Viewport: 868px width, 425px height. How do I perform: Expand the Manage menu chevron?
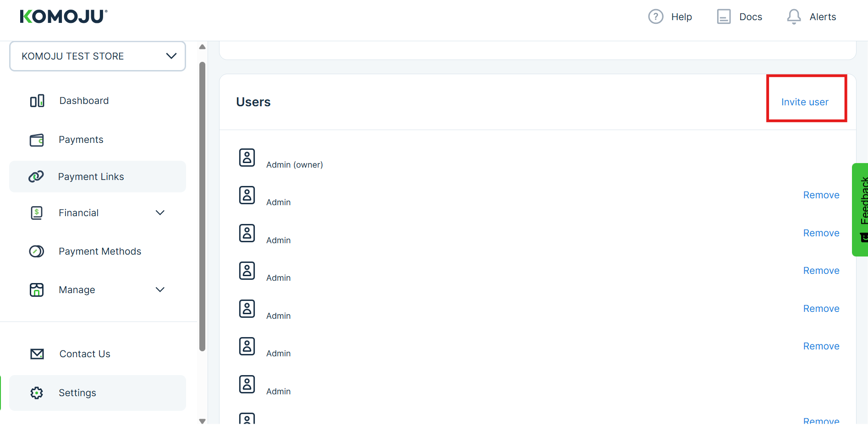[x=160, y=290]
